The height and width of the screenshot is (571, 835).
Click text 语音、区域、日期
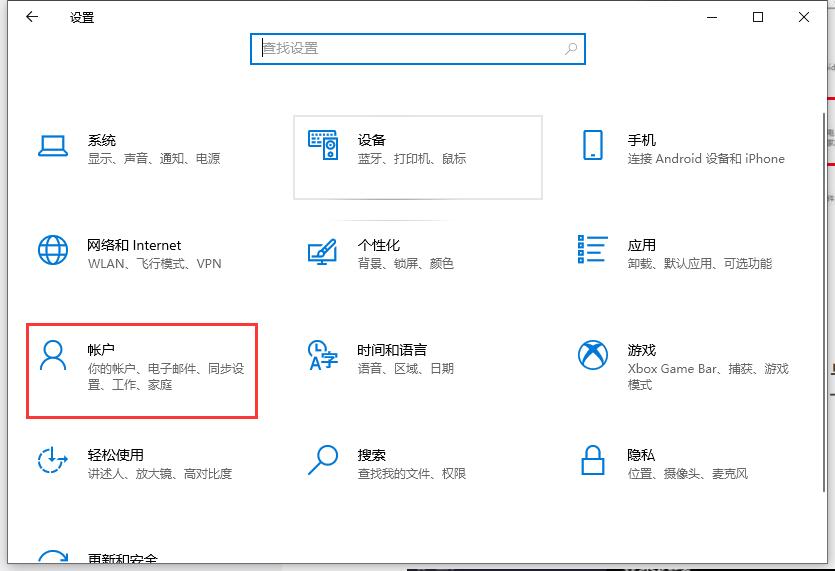pyautogui.click(x=405, y=369)
